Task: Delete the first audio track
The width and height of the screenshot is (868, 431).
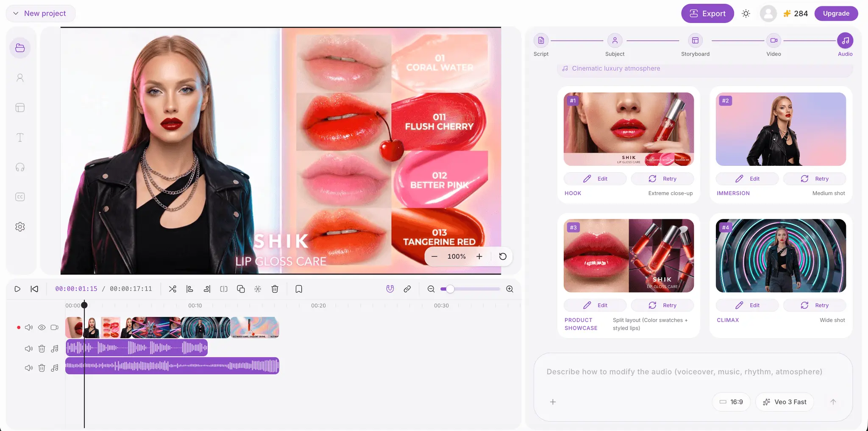Action: tap(42, 349)
